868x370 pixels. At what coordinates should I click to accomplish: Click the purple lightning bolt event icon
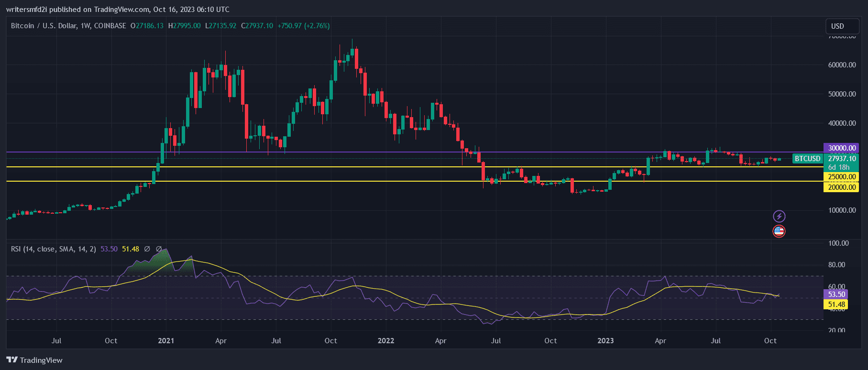point(779,216)
